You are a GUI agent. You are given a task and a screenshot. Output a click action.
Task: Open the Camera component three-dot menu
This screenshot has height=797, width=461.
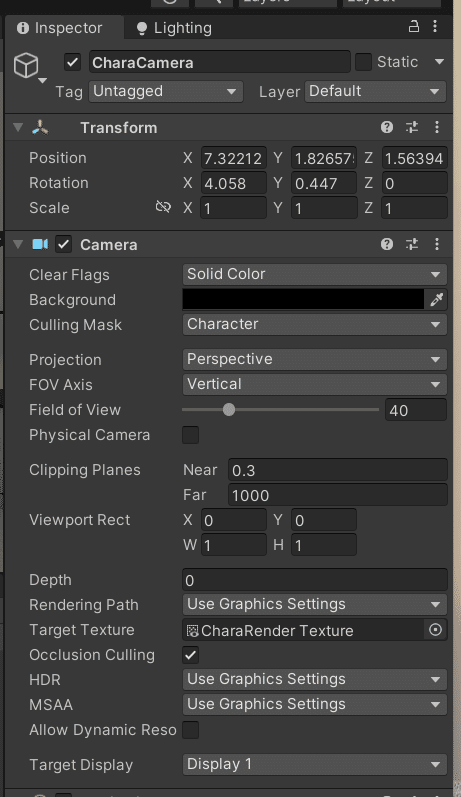pyautogui.click(x=437, y=244)
